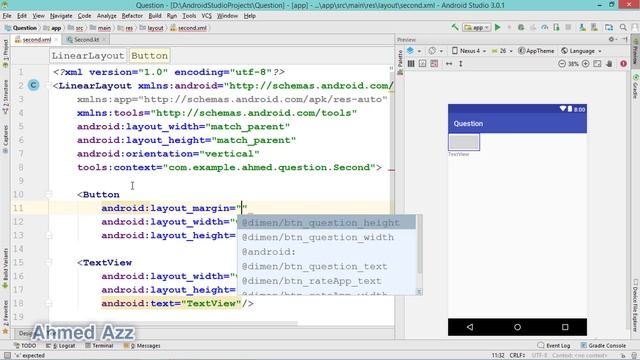
Task: Open the Terminal tool window
Action: (x=99, y=345)
